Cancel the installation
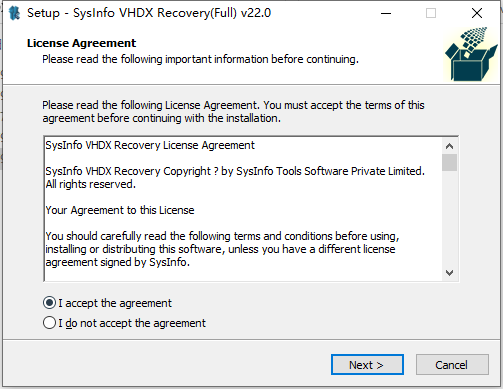 (452, 365)
